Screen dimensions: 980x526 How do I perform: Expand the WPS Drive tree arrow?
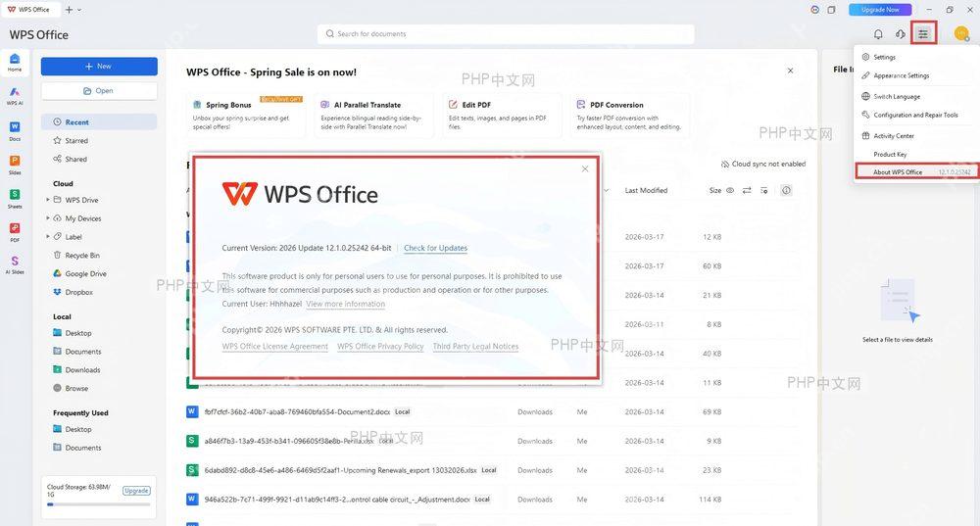click(47, 200)
